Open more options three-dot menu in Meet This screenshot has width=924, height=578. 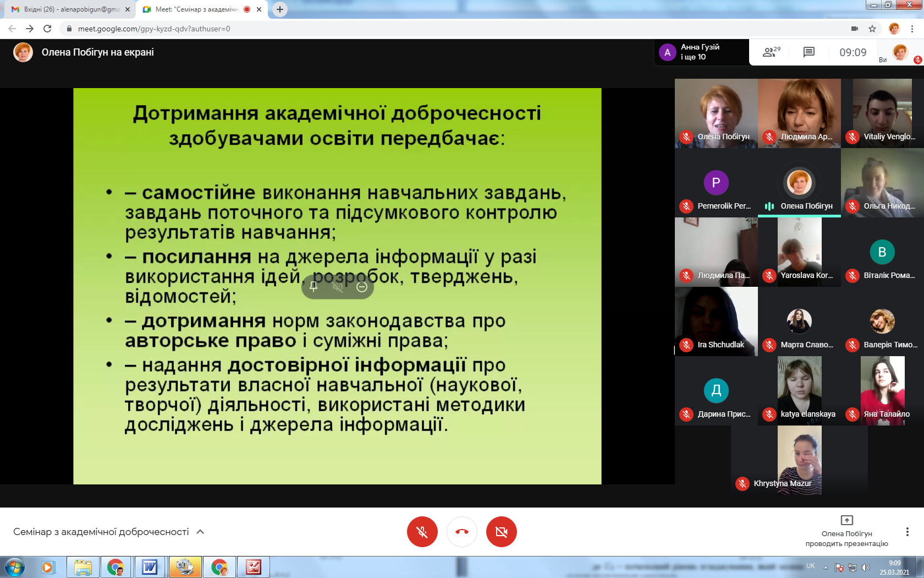(x=907, y=532)
